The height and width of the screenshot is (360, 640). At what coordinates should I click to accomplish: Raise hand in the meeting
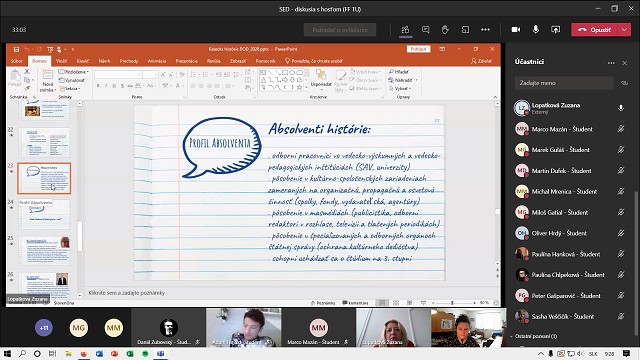point(445,30)
